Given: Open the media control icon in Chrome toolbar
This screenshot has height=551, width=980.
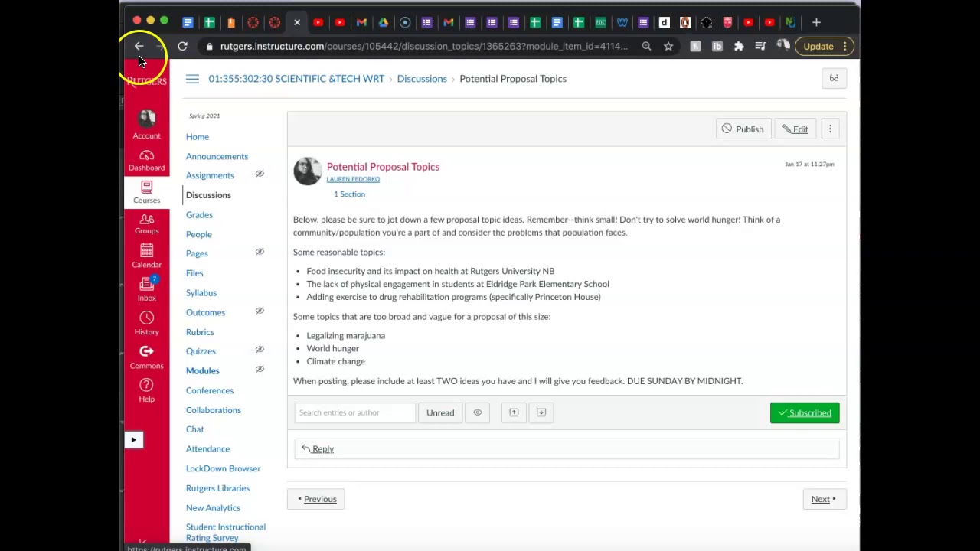Looking at the screenshot, I should click(x=760, y=46).
